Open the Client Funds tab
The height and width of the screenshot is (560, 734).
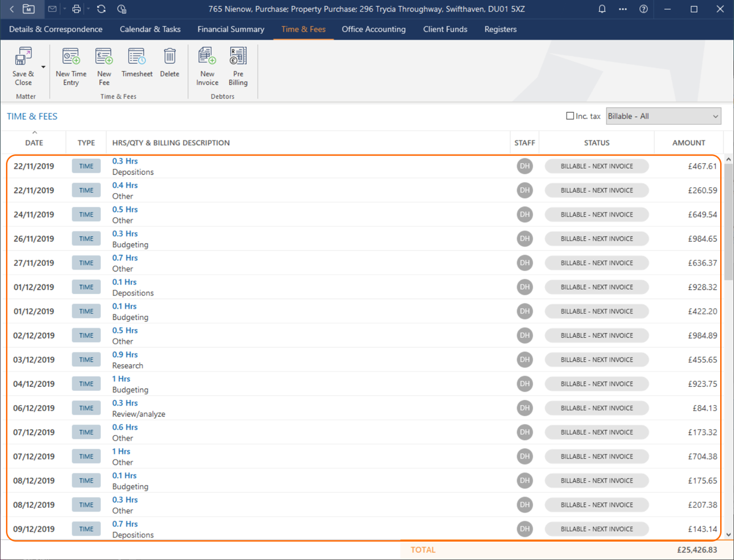pyautogui.click(x=445, y=29)
